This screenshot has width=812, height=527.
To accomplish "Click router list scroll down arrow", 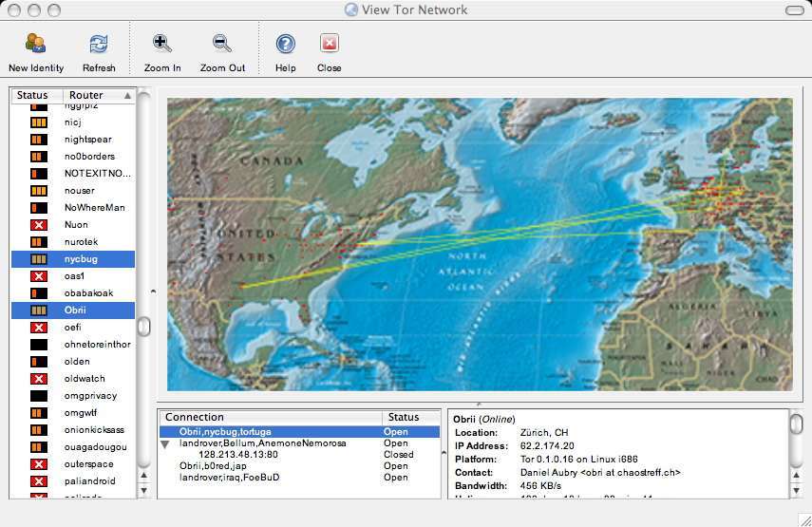I will coord(144,490).
